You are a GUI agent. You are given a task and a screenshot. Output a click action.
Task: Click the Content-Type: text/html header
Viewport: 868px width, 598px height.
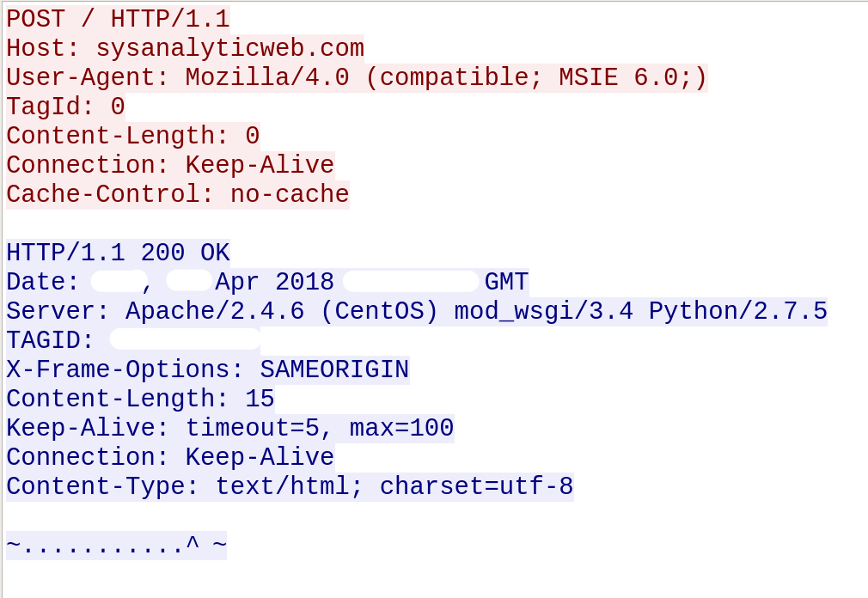point(290,486)
